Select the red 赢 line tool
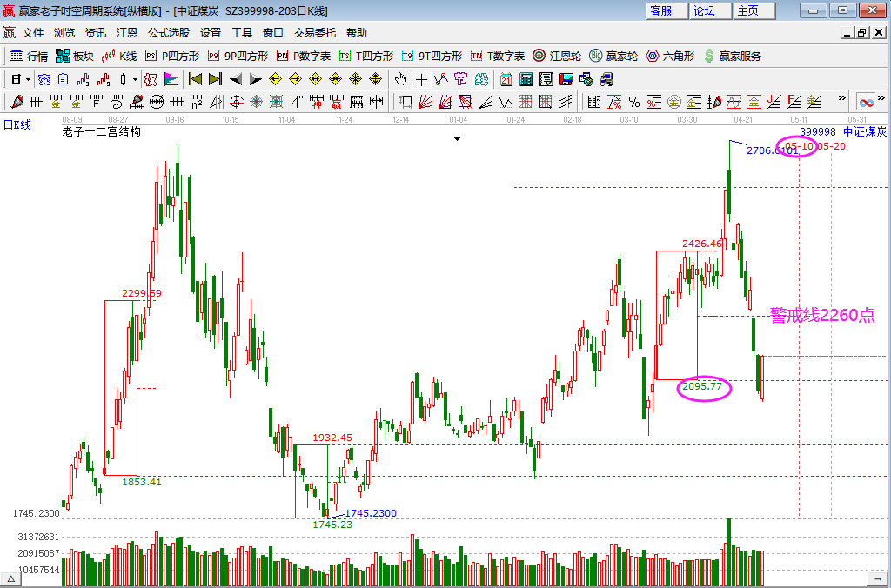 pos(337,103)
